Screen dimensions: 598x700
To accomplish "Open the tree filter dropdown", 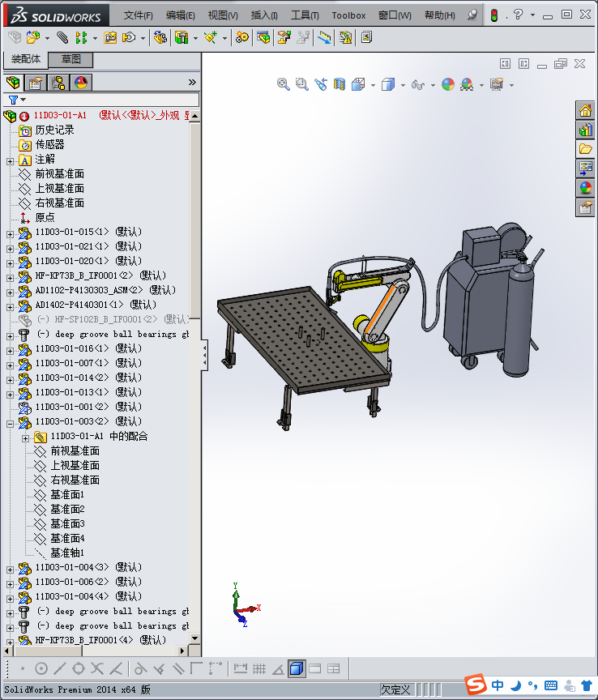I will [17, 100].
